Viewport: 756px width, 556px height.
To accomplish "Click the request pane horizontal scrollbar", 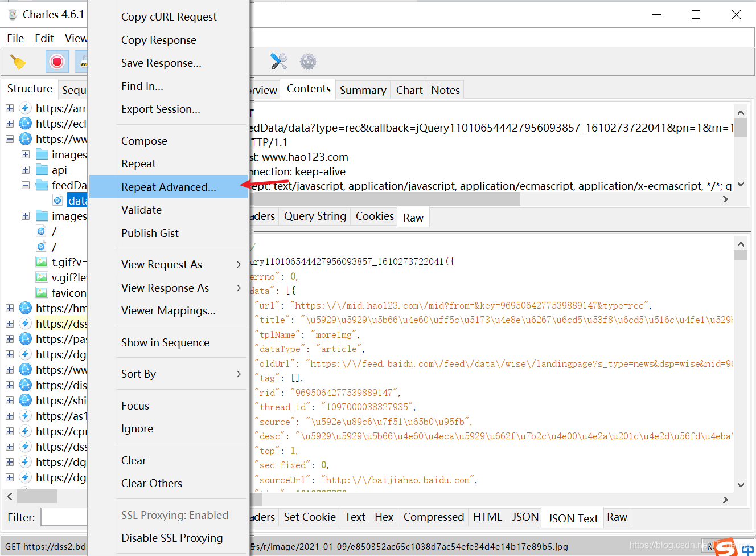I will (385, 199).
